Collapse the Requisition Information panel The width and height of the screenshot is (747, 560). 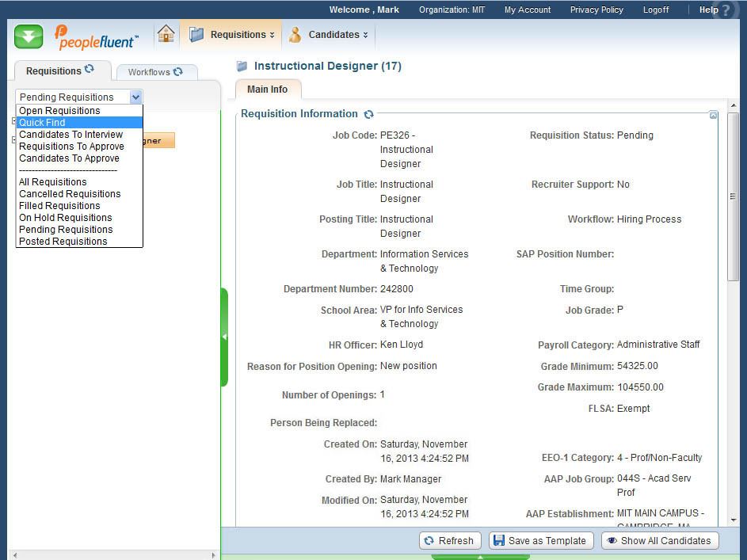click(x=713, y=116)
